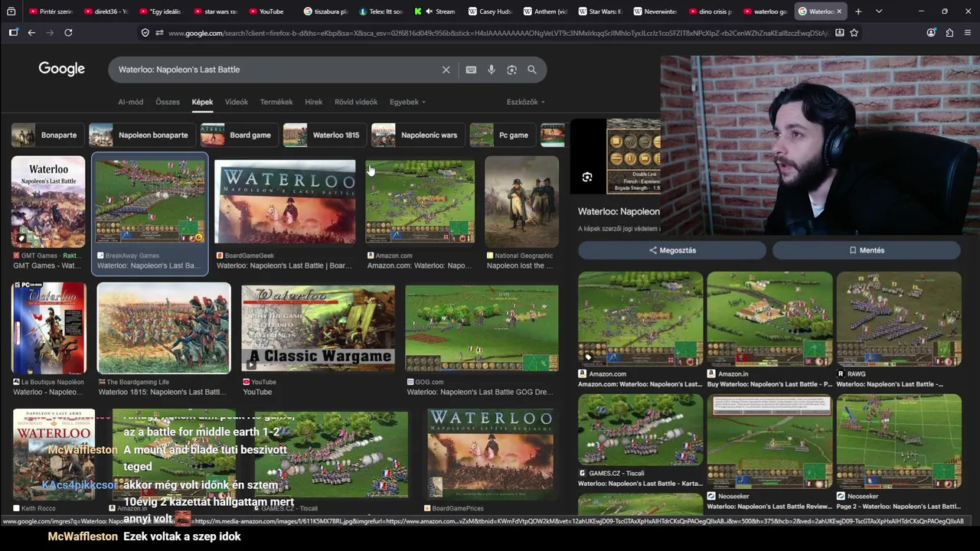Image resolution: width=980 pixels, height=551 pixels.
Task: Open the GOG.com Waterloo screenshot thumbnail
Action: click(x=482, y=328)
